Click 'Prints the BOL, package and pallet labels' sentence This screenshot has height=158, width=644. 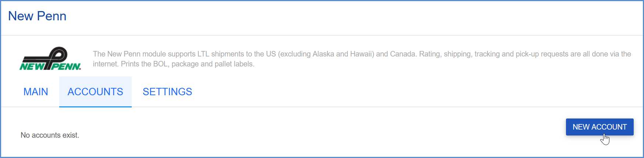(x=188, y=64)
